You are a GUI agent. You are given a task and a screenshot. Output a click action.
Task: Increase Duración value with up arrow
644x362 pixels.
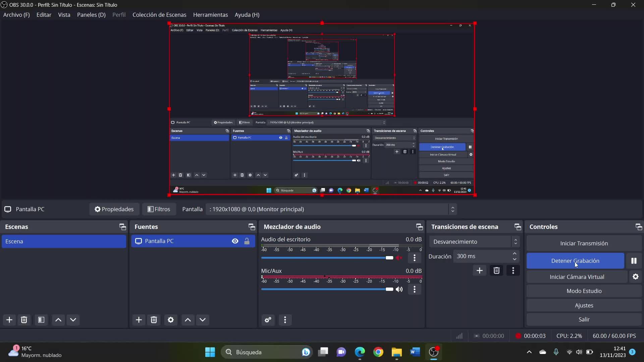tap(515, 253)
